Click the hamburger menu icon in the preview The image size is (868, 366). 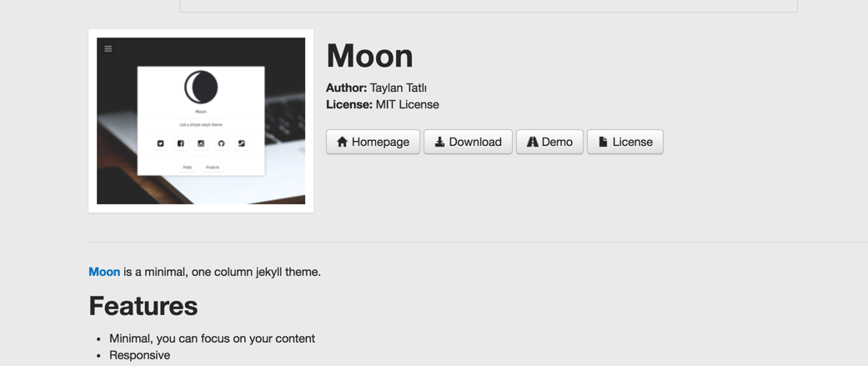pos(108,49)
